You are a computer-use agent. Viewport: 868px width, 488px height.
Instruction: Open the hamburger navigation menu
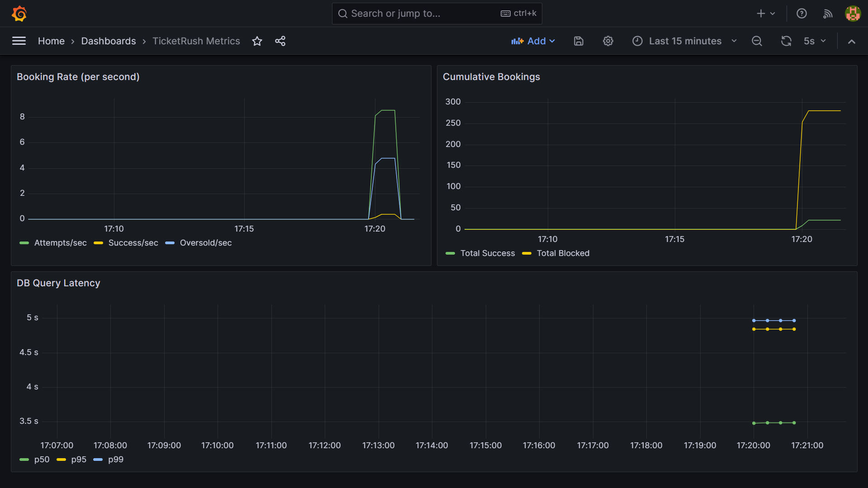point(19,41)
